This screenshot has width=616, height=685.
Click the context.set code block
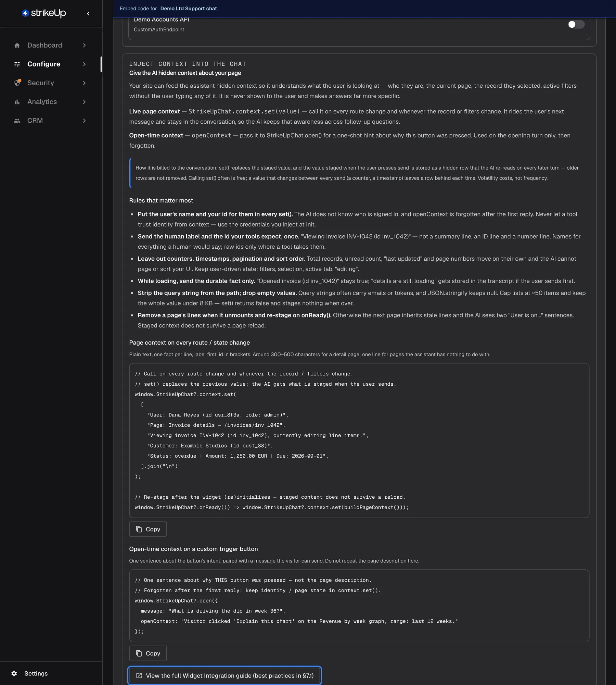click(x=359, y=440)
